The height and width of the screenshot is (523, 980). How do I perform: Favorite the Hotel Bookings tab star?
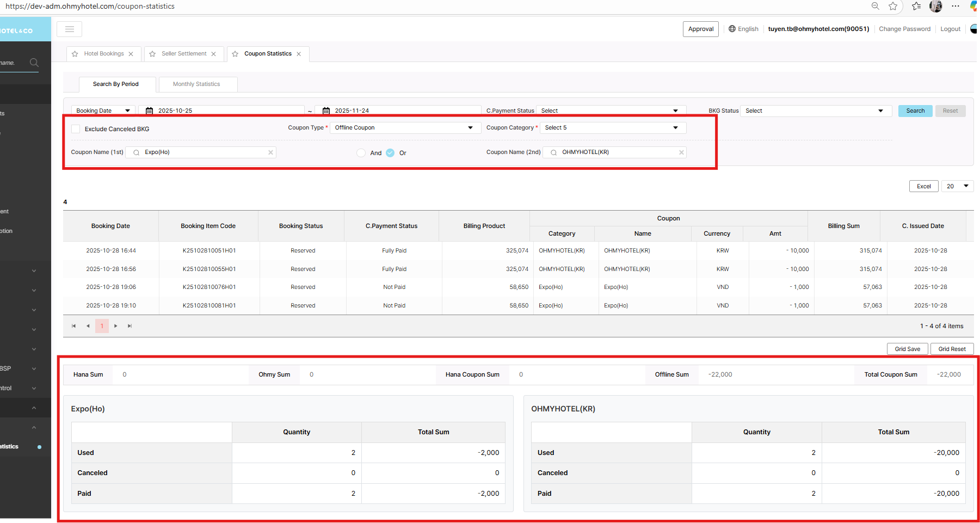pos(75,54)
